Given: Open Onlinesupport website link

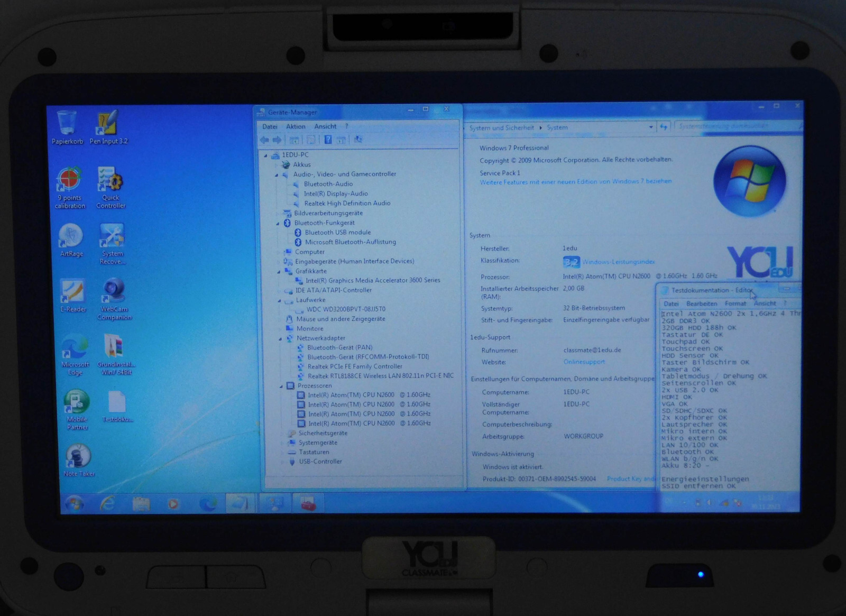Looking at the screenshot, I should pyautogui.click(x=584, y=362).
